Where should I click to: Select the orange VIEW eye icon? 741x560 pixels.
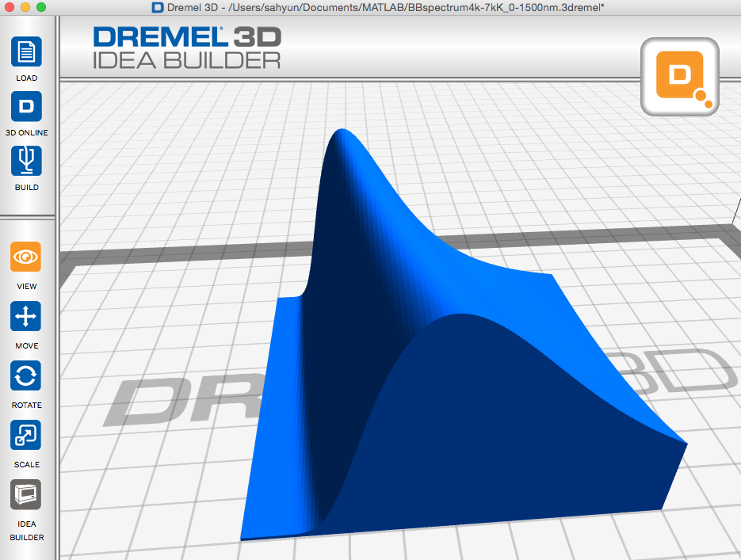[x=26, y=257]
